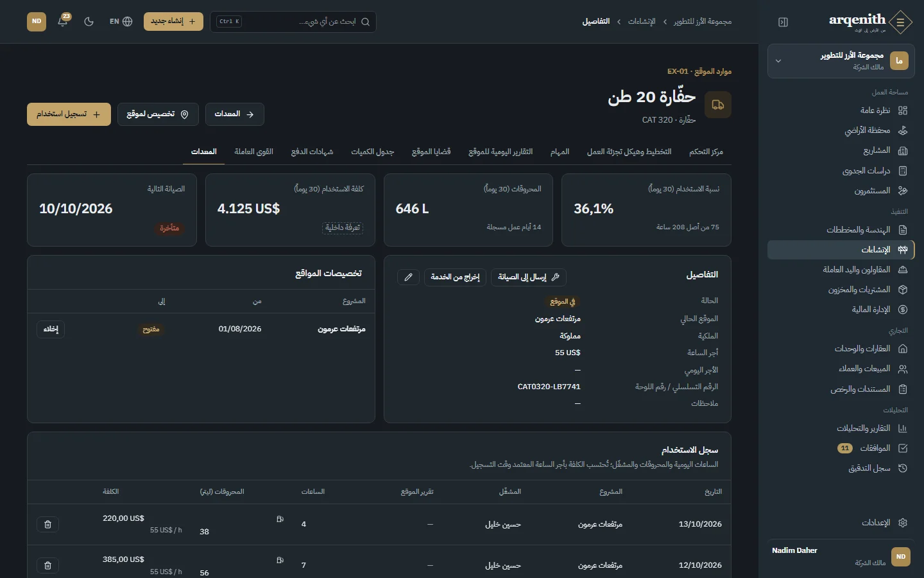The width and height of the screenshot is (924, 578).
Task: Click the تسجيل استخدام button
Action: coord(69,114)
